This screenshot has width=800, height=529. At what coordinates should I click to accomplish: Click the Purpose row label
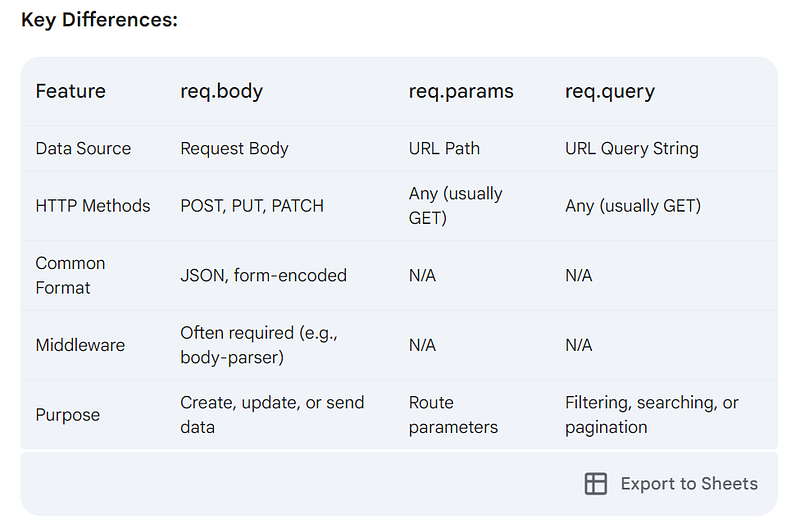pyautogui.click(x=67, y=415)
